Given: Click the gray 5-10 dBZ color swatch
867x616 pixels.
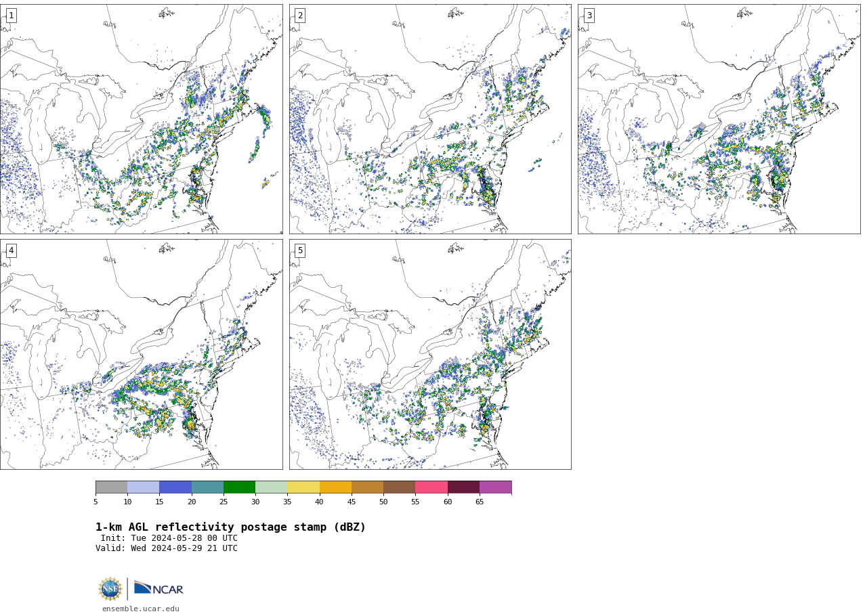Looking at the screenshot, I should (112, 487).
